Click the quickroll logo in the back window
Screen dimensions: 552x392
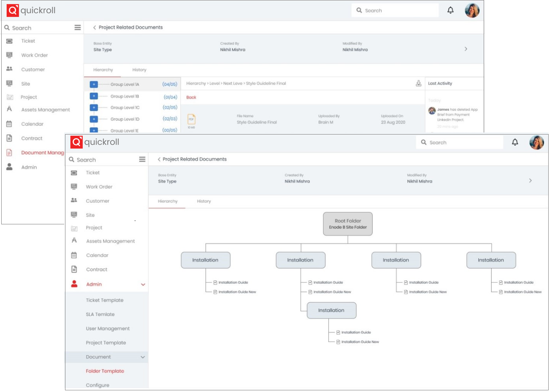(x=31, y=10)
